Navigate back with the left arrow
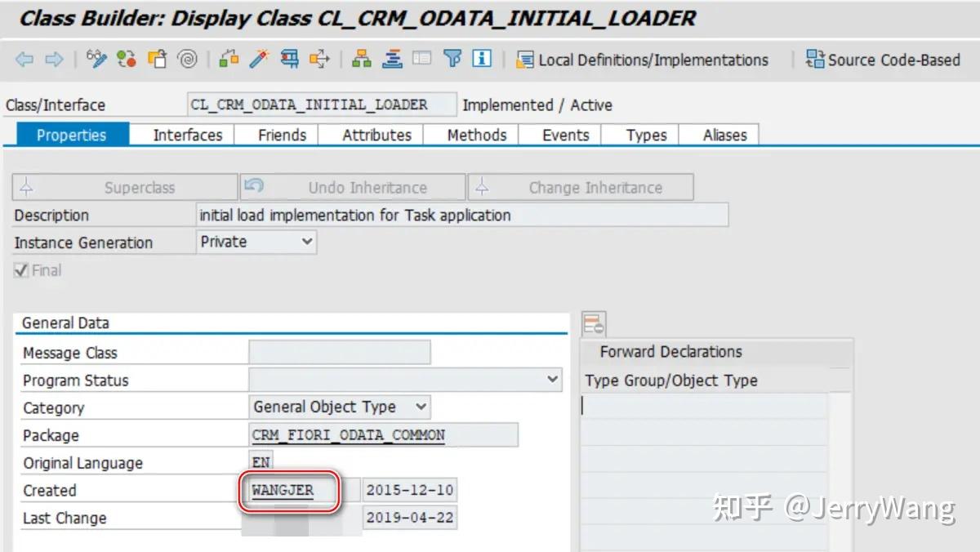Viewport: 980px width, 552px height. pyautogui.click(x=23, y=59)
